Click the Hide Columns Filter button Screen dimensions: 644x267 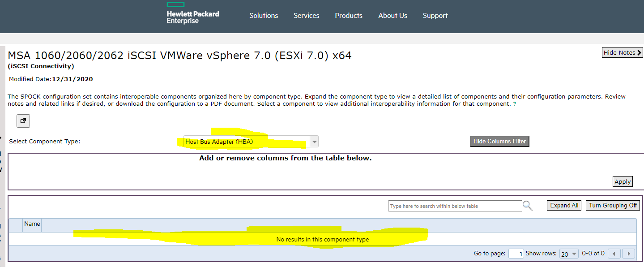click(499, 141)
